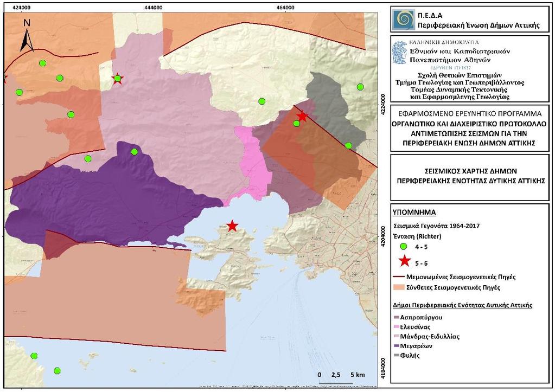Click the ΥΠΟΜΝΗΜΑ legend heading
Screen dimensions: 555x392
(414, 213)
